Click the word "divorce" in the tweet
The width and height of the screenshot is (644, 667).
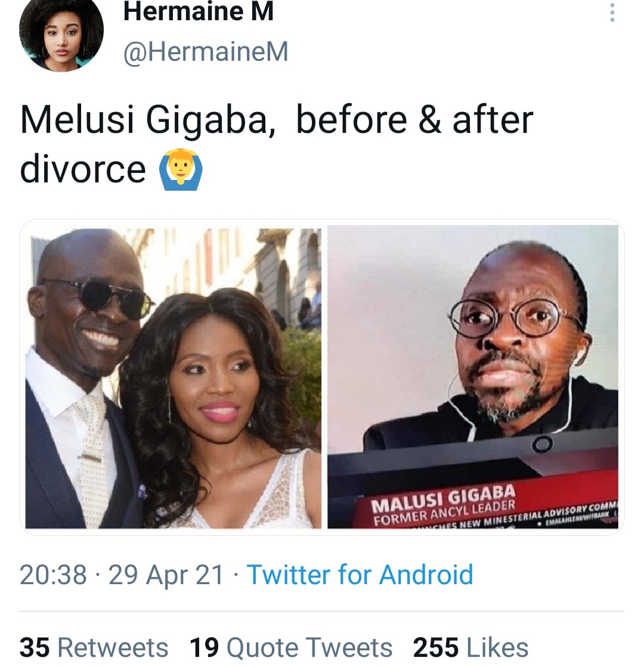tap(83, 169)
